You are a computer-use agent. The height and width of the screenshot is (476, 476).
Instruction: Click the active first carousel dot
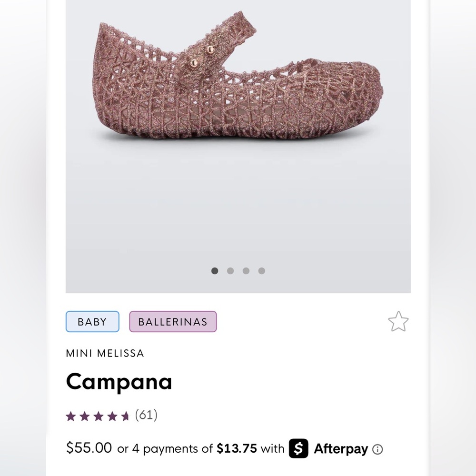click(215, 270)
